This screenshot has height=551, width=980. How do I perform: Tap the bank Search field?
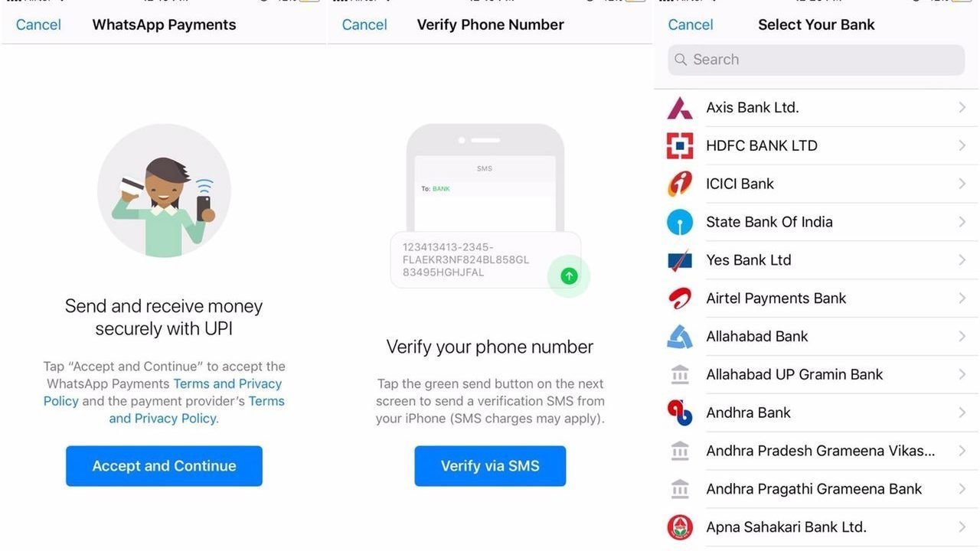[816, 60]
